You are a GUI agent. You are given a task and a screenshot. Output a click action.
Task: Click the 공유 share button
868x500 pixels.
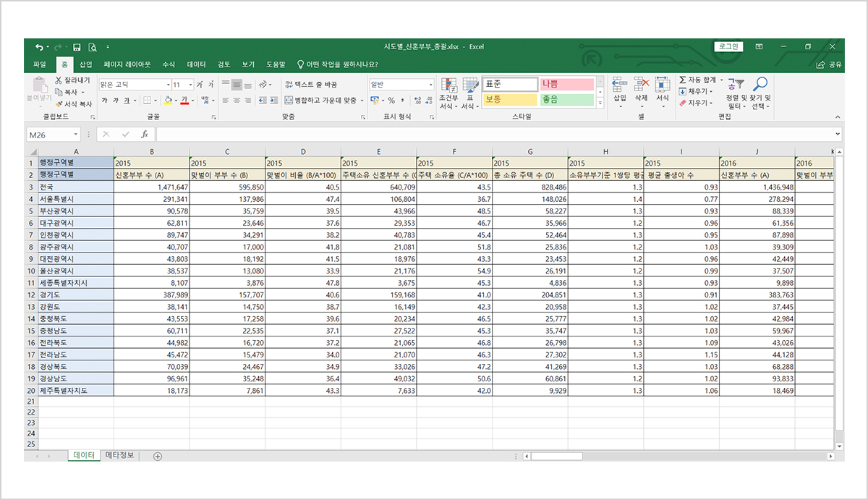tap(830, 64)
